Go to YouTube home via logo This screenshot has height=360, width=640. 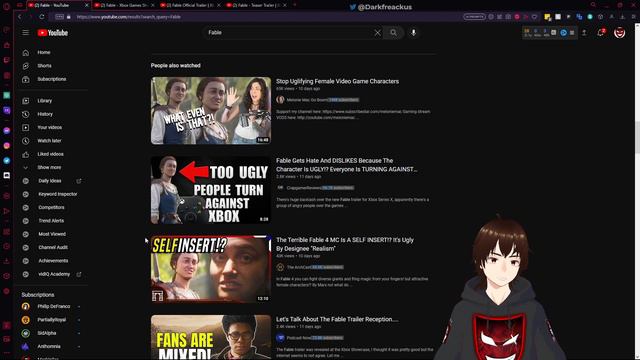tap(53, 33)
